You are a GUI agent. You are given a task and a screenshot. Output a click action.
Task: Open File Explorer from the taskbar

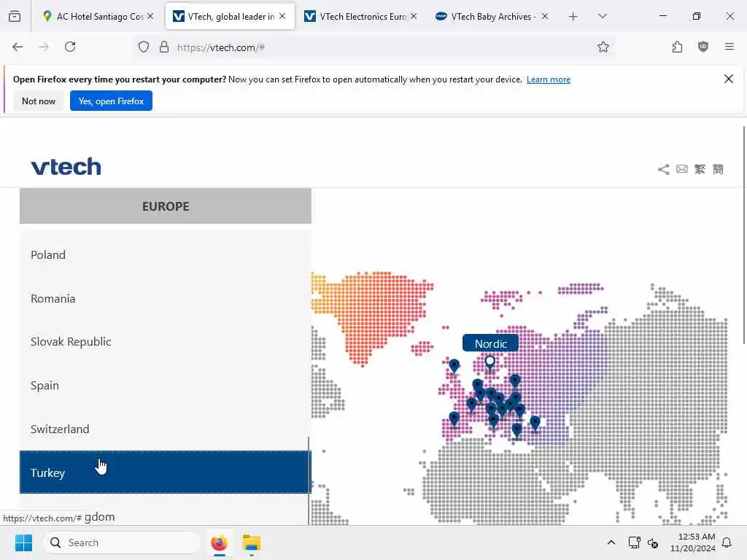(252, 542)
